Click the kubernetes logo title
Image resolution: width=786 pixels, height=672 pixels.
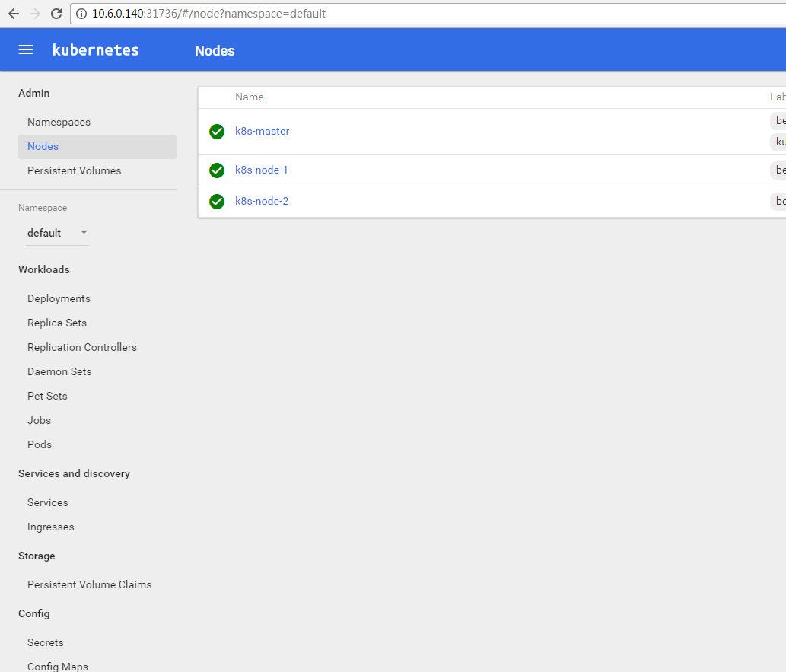coord(96,49)
